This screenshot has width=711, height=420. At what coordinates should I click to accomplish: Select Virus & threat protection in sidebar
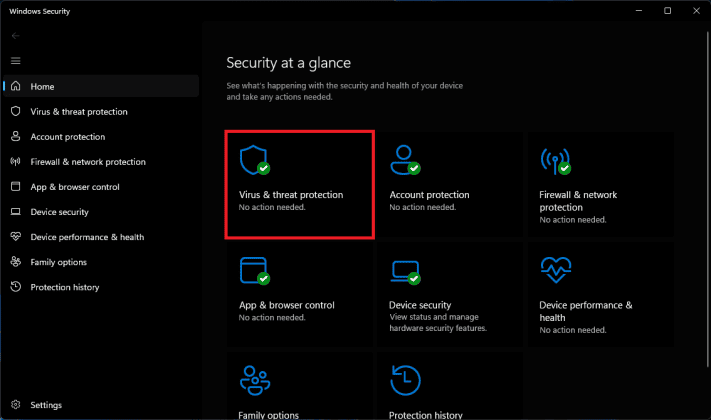(x=80, y=112)
